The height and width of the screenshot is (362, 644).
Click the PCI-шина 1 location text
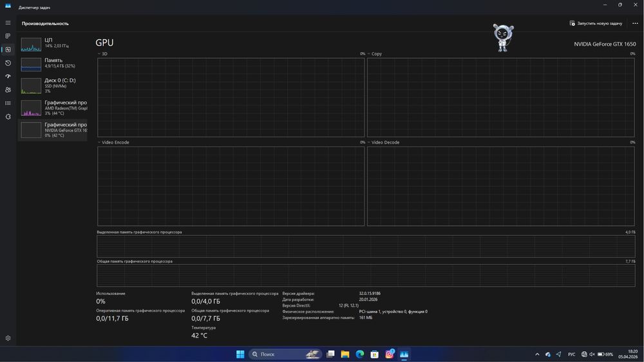(x=393, y=312)
